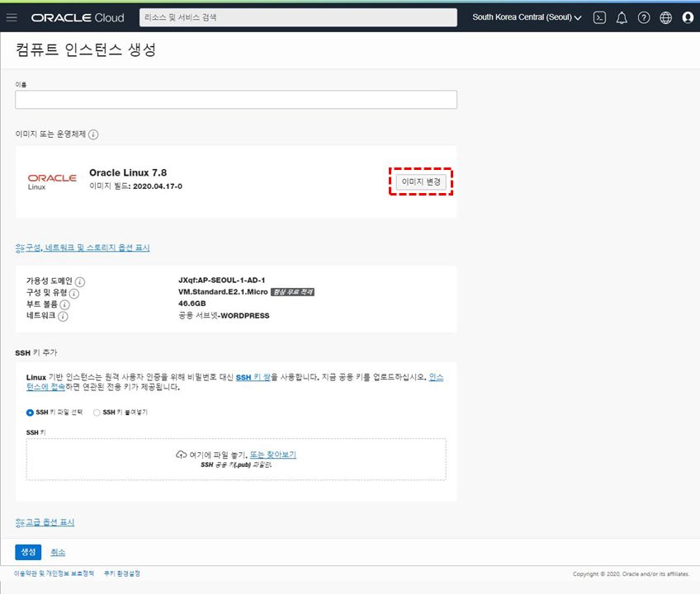The width and height of the screenshot is (700, 594).
Task: Click the 취소 link
Action: coord(58,553)
